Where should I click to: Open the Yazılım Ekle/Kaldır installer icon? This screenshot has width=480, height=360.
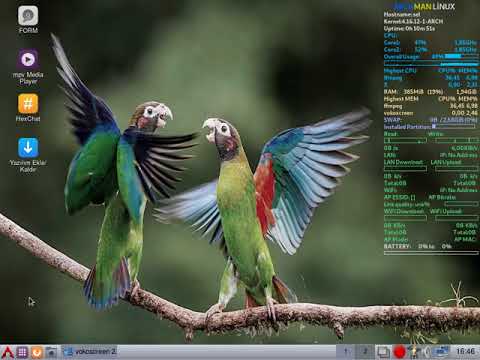click(x=28, y=155)
